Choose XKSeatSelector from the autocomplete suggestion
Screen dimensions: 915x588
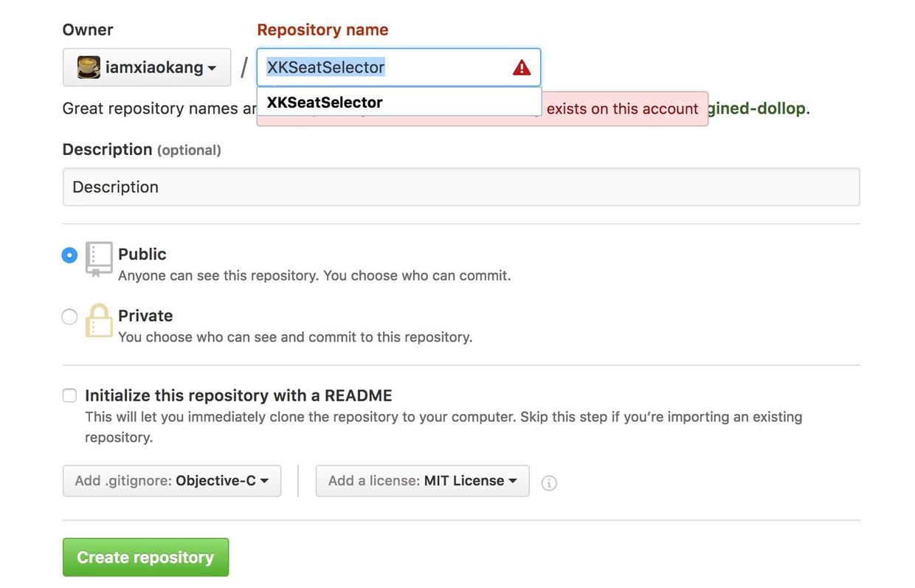pyautogui.click(x=399, y=102)
